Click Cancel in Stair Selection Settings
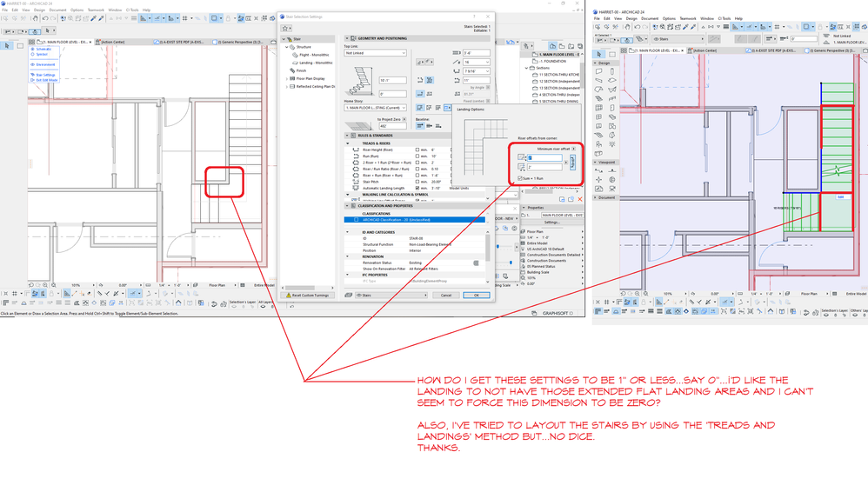The image size is (868, 492). pos(446,295)
